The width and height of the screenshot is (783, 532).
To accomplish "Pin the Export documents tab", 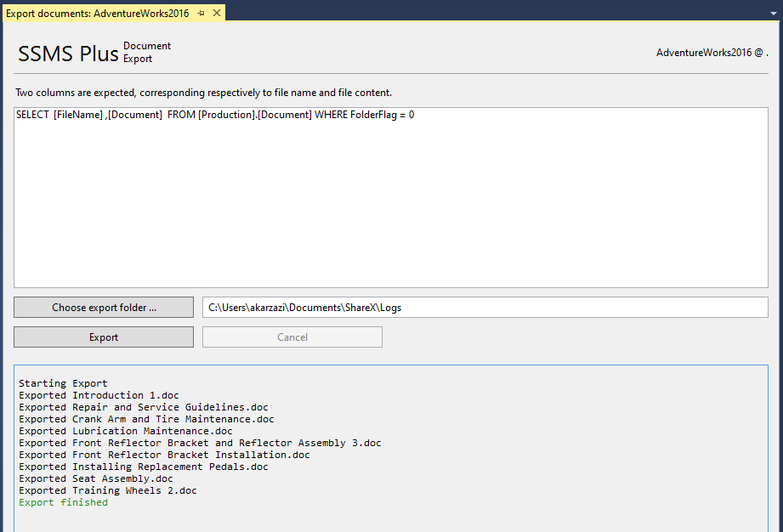I will pyautogui.click(x=201, y=13).
